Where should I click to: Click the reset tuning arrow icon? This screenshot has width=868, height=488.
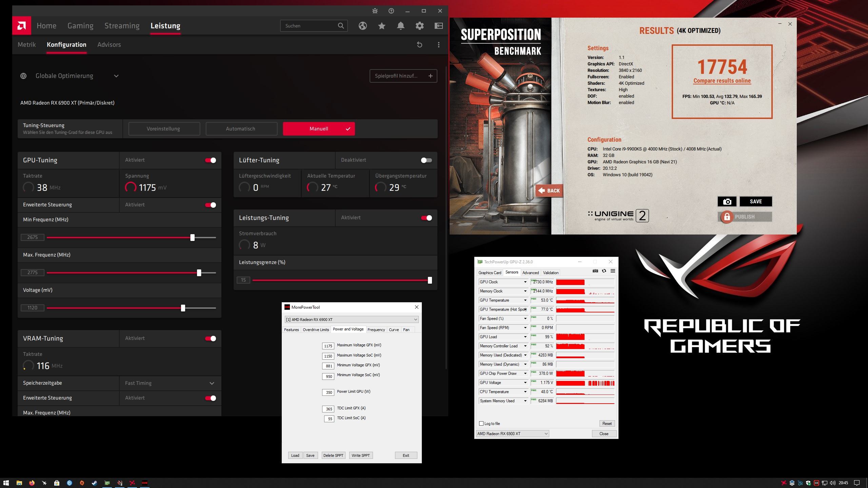[x=419, y=45]
